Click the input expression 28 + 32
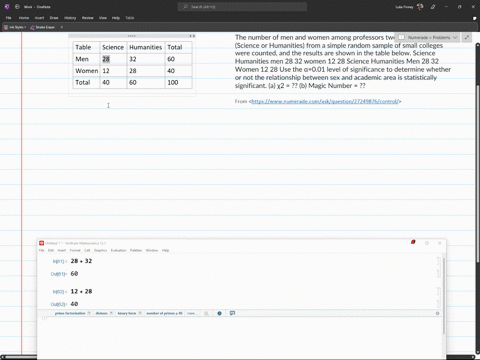Viewport: 480px width, 360px height. tap(81, 261)
